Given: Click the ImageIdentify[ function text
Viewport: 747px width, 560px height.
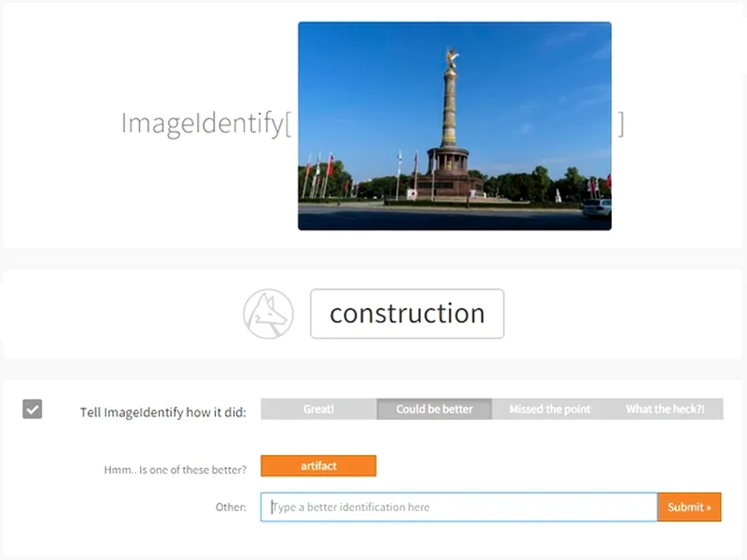Looking at the screenshot, I should pos(207,124).
